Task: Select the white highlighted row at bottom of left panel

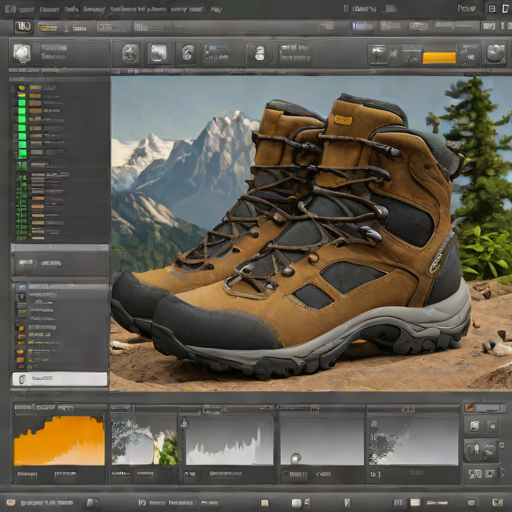Action: tap(60, 379)
